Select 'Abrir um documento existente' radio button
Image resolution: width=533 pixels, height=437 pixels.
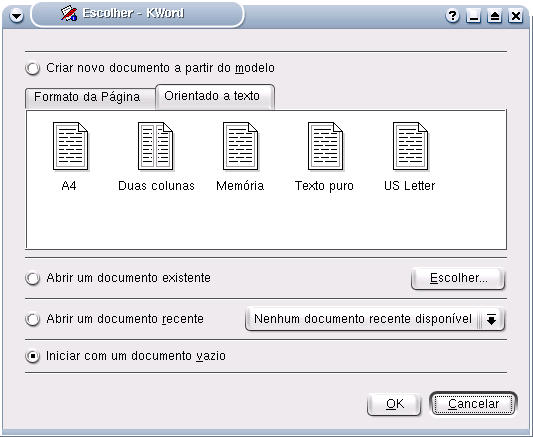33,278
